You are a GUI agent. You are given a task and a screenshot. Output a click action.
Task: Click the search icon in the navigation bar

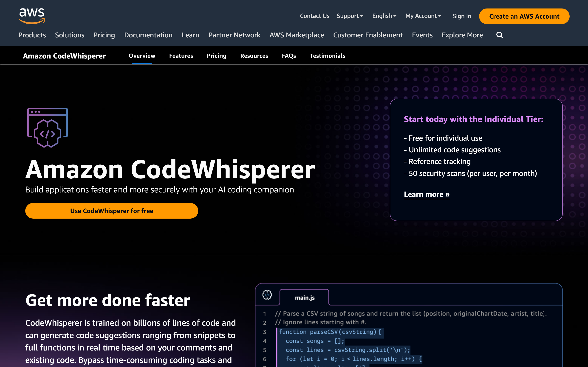click(500, 35)
